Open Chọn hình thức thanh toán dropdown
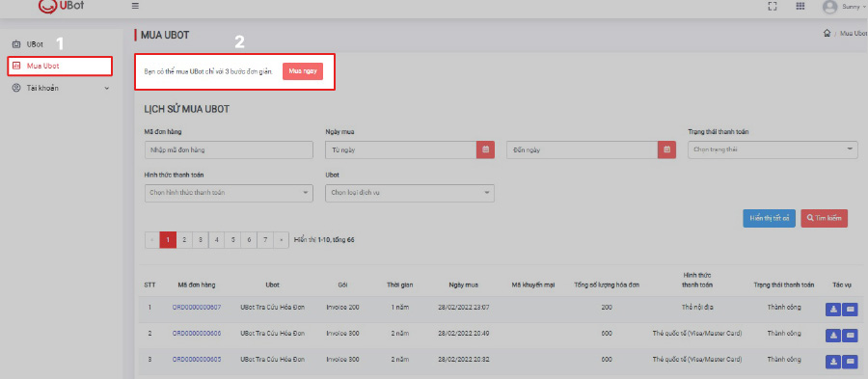 [229, 193]
